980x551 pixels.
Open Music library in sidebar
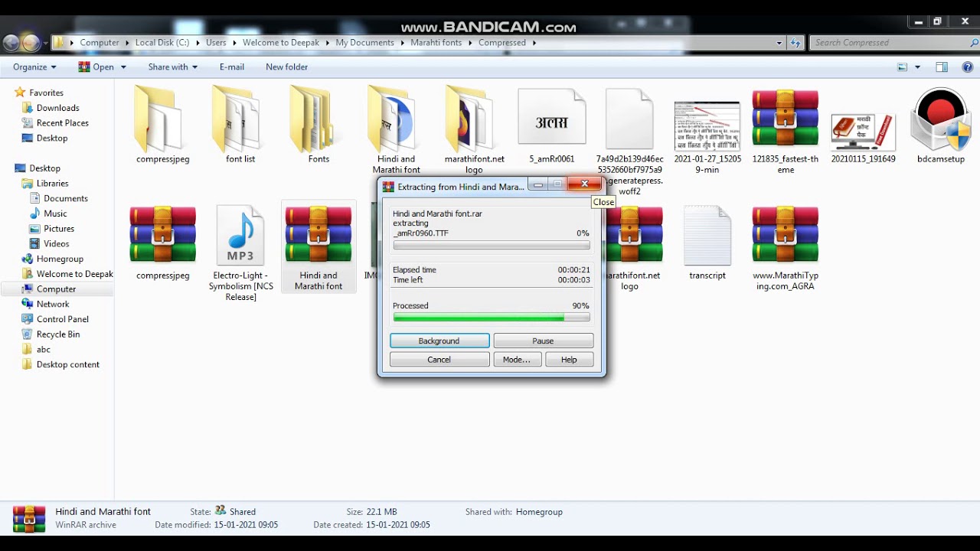coord(55,214)
